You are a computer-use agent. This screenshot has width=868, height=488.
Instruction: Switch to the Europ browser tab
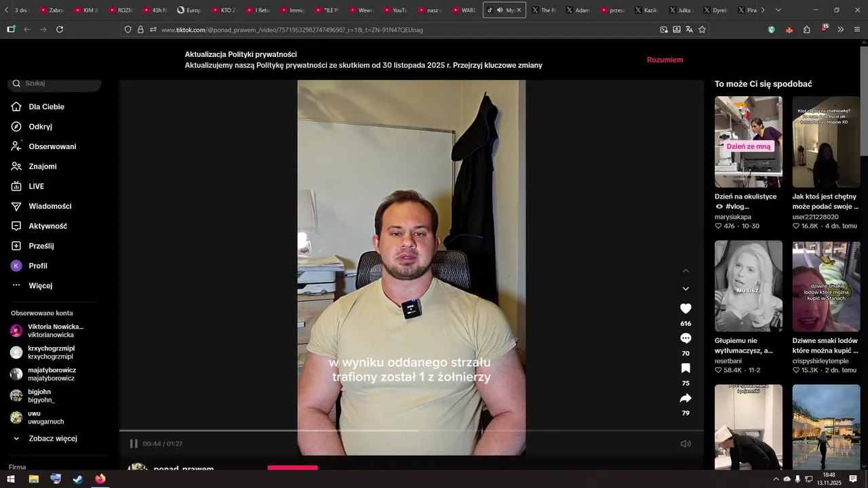(x=190, y=10)
